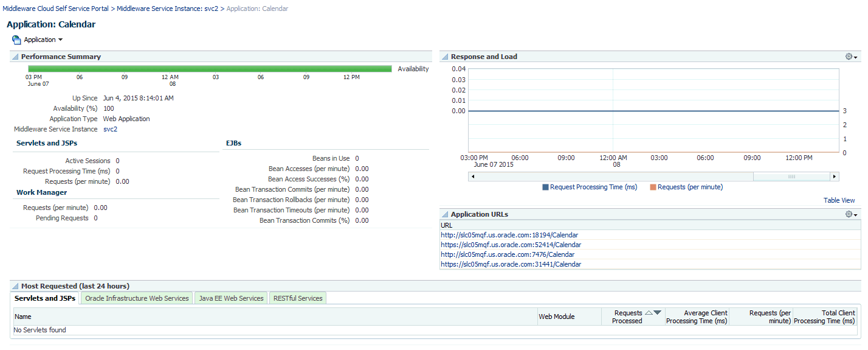This screenshot has width=868, height=350.
Task: Collapse the Response and Load panel
Action: tap(445, 57)
